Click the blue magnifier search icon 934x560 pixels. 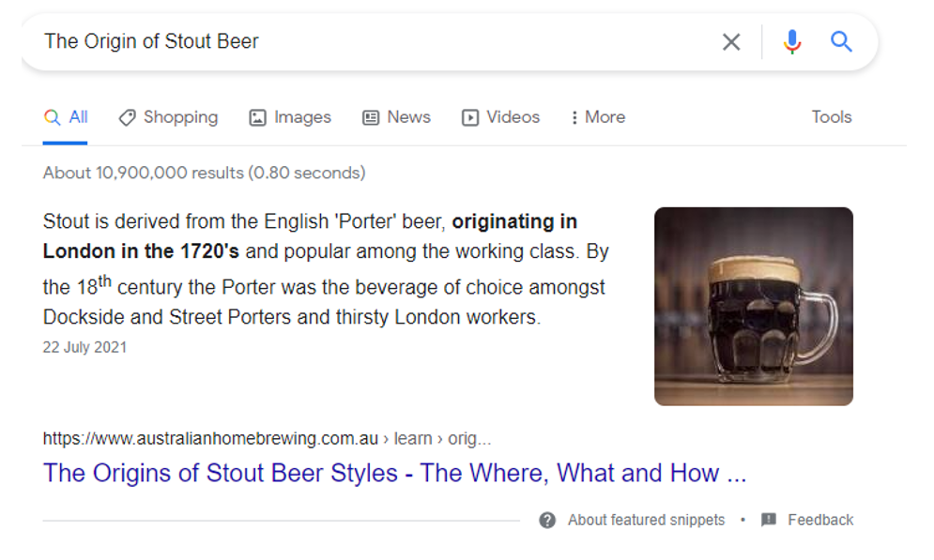pos(841,41)
